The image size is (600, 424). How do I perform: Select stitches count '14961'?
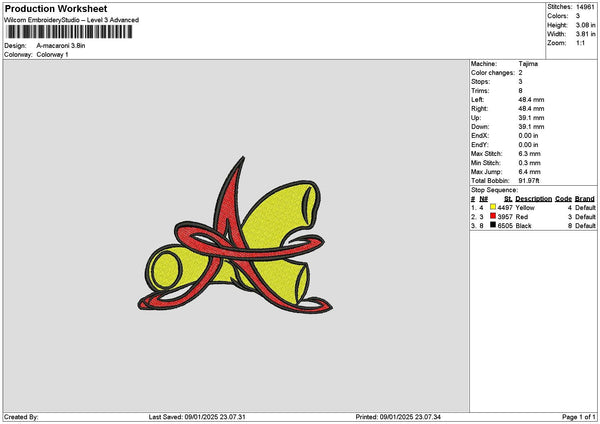point(585,7)
